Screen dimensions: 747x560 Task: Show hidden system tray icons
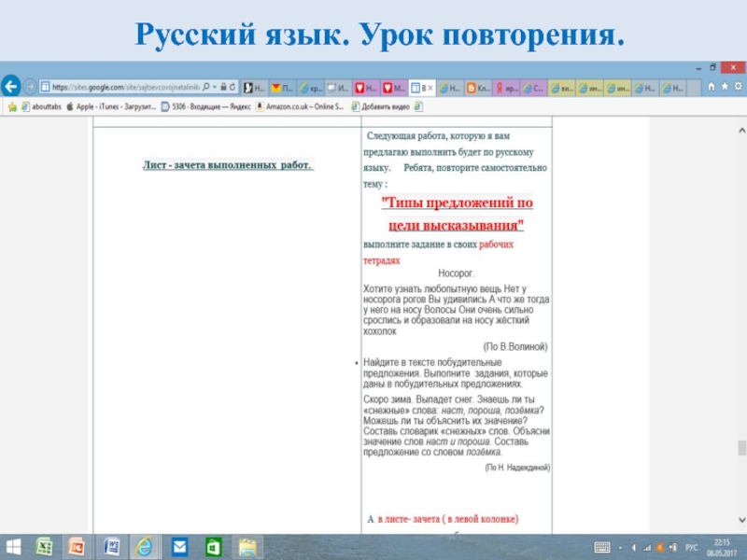pos(623,546)
